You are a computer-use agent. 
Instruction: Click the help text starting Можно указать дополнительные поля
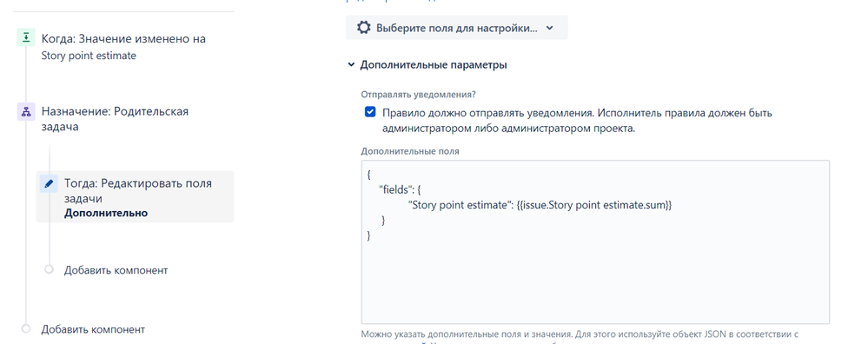pyautogui.click(x=580, y=334)
